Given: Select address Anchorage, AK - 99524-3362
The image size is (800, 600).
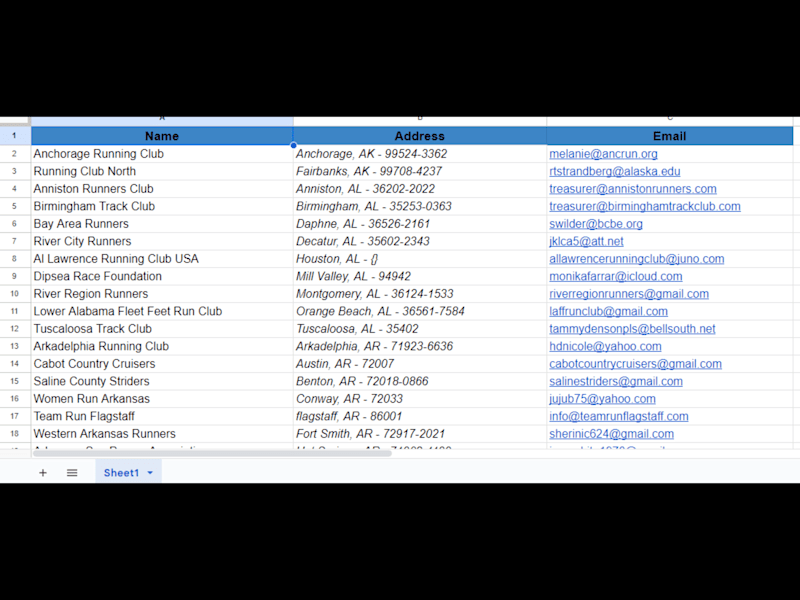Looking at the screenshot, I should pyautogui.click(x=419, y=154).
